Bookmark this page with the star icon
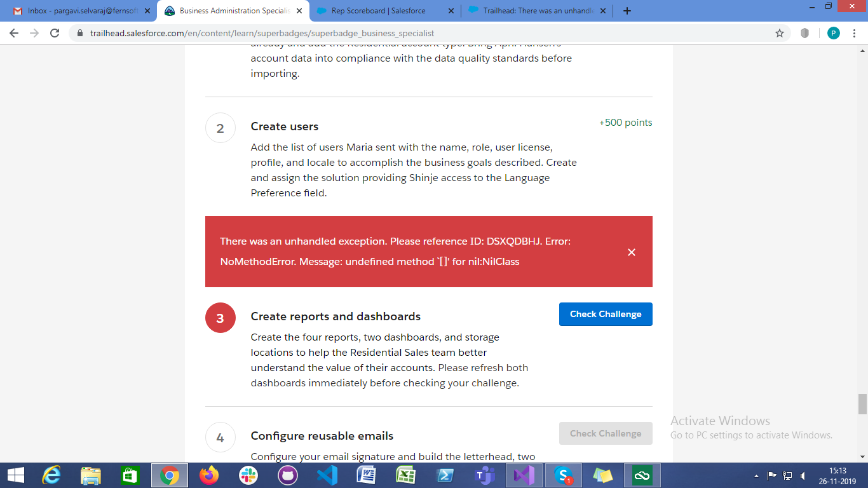 pos(780,33)
